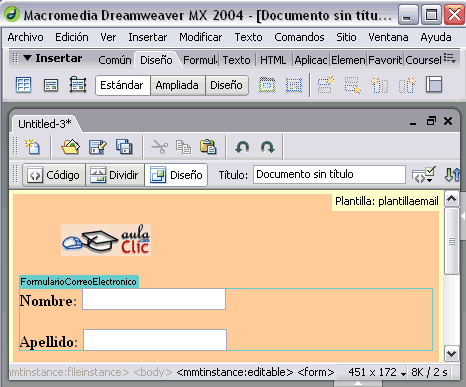Click the Frames icon in Insert bar
The width and height of the screenshot is (466, 387).
pos(434,85)
